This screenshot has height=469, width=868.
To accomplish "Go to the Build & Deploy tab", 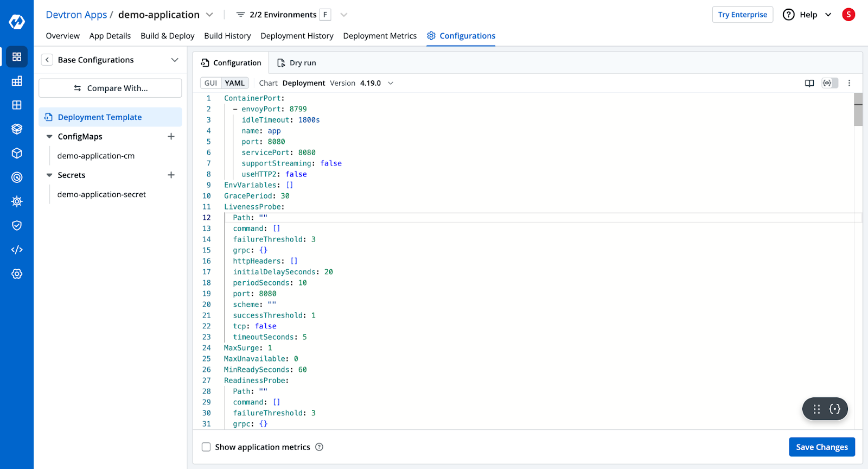I will [167, 36].
